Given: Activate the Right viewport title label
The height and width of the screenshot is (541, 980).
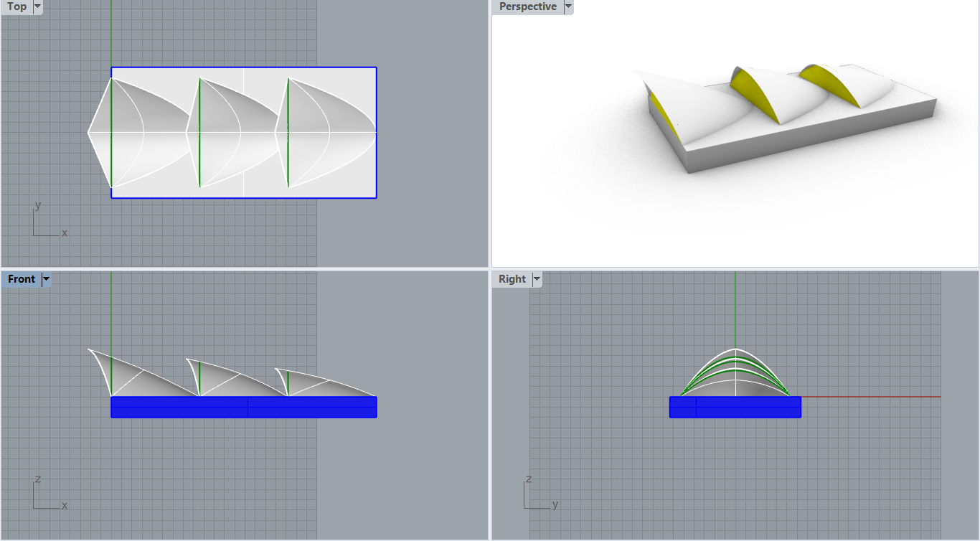Looking at the screenshot, I should click(512, 279).
